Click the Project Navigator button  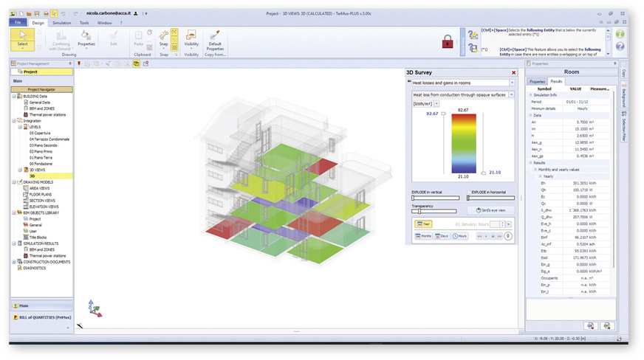click(x=41, y=89)
